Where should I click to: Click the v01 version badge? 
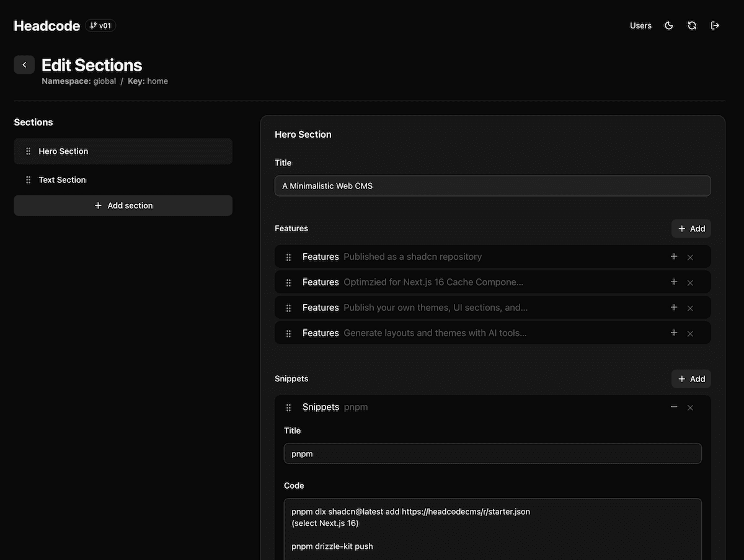[100, 25]
